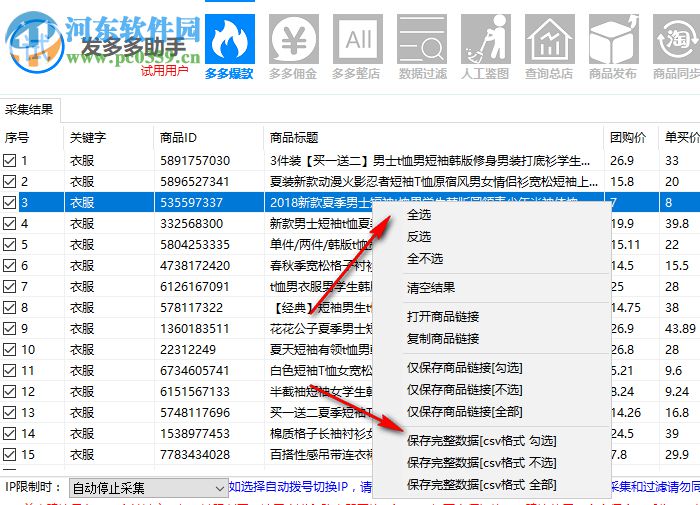Select 保存完整数据[csv格式 全部] menu entry

(482, 484)
